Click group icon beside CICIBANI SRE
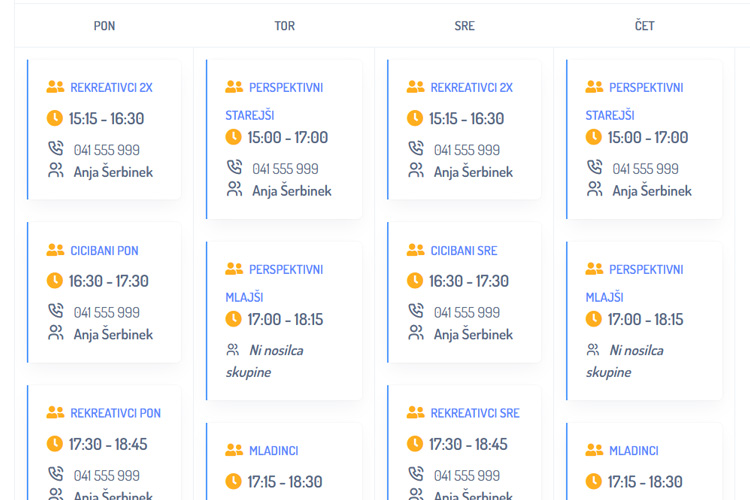Screen dimensions: 750x500 point(415,250)
